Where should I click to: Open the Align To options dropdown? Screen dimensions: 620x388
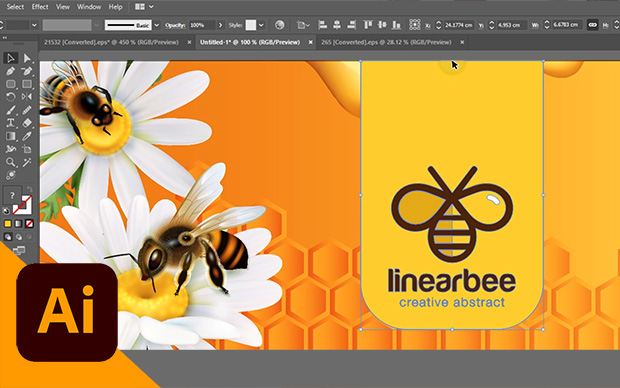303,25
